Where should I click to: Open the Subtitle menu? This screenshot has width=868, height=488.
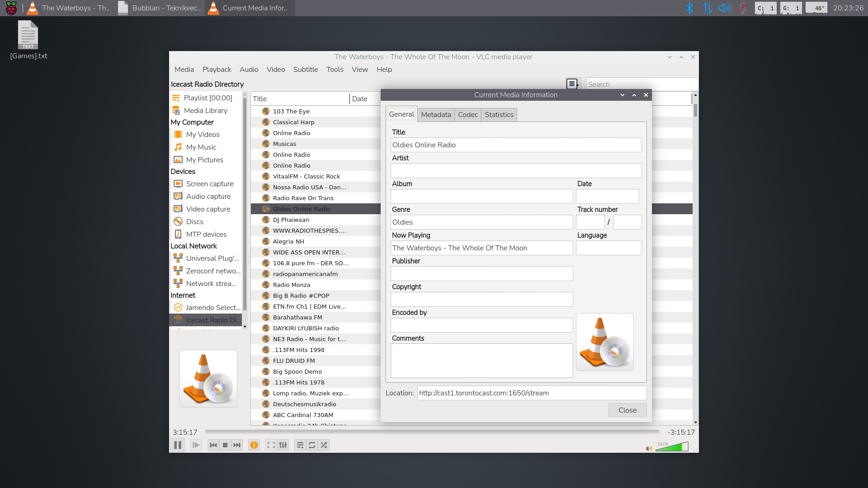click(x=306, y=70)
